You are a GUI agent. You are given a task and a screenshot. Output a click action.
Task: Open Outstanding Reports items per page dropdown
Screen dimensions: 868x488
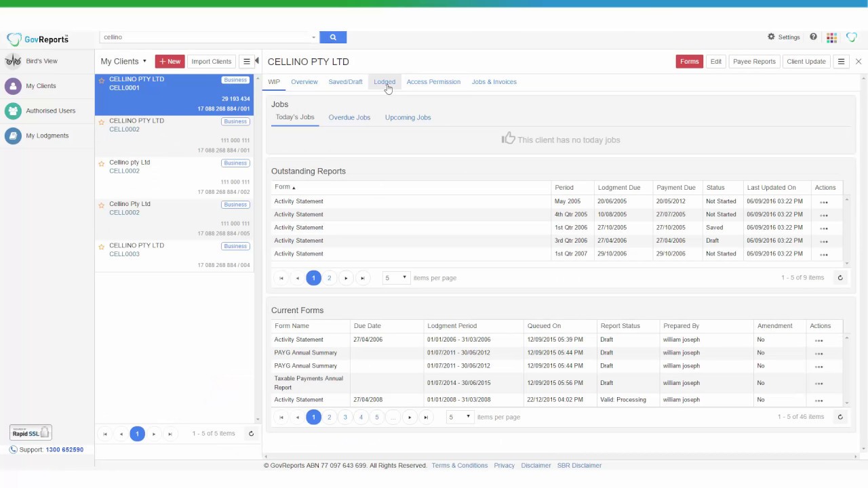[x=397, y=278]
